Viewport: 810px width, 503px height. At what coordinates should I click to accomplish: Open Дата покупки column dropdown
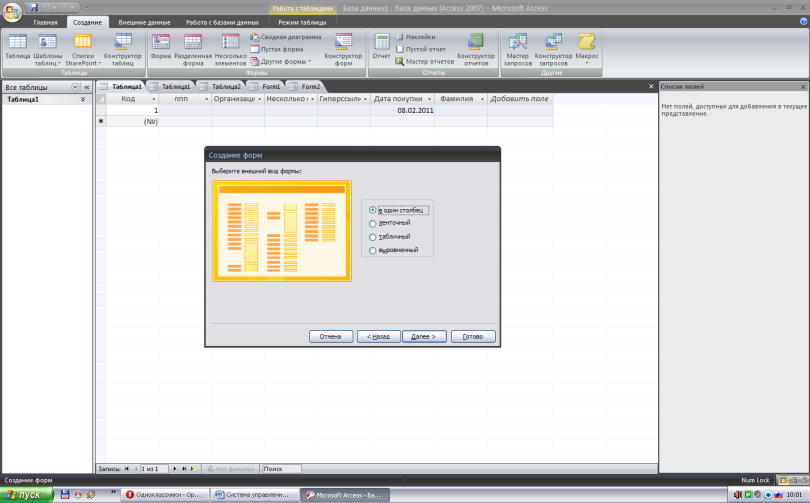(x=429, y=99)
